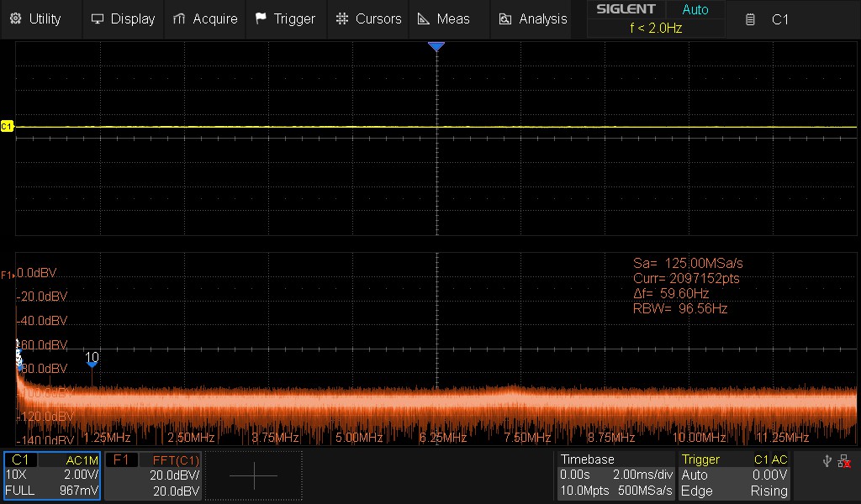861x504 pixels.
Task: Click the 0.0dBV axis label
Action: pos(37,272)
